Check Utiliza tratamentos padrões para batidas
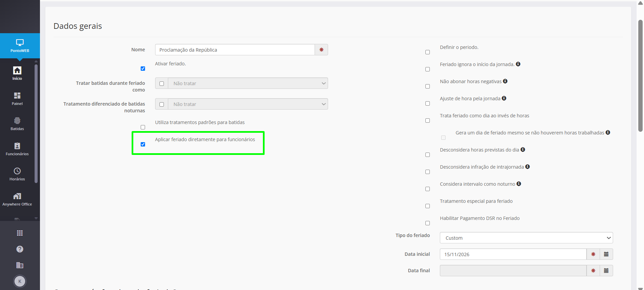 [x=143, y=127]
